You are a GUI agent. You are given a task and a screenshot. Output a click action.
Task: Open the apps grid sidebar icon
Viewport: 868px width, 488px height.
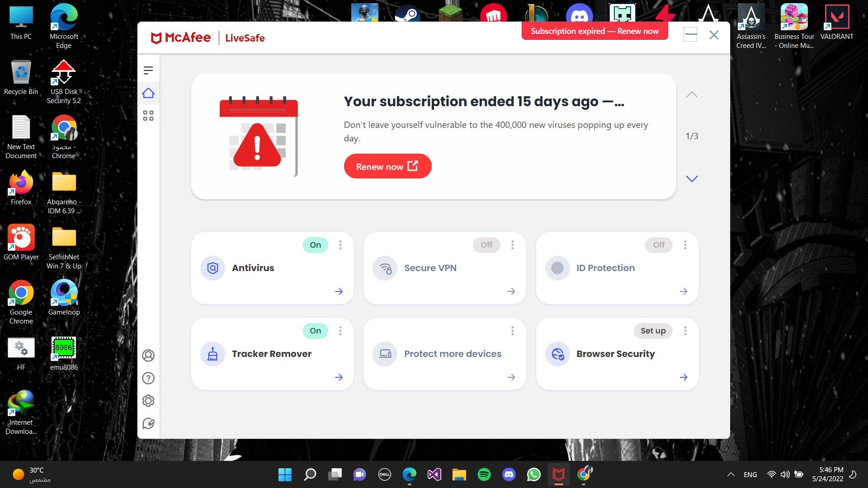pyautogui.click(x=148, y=116)
